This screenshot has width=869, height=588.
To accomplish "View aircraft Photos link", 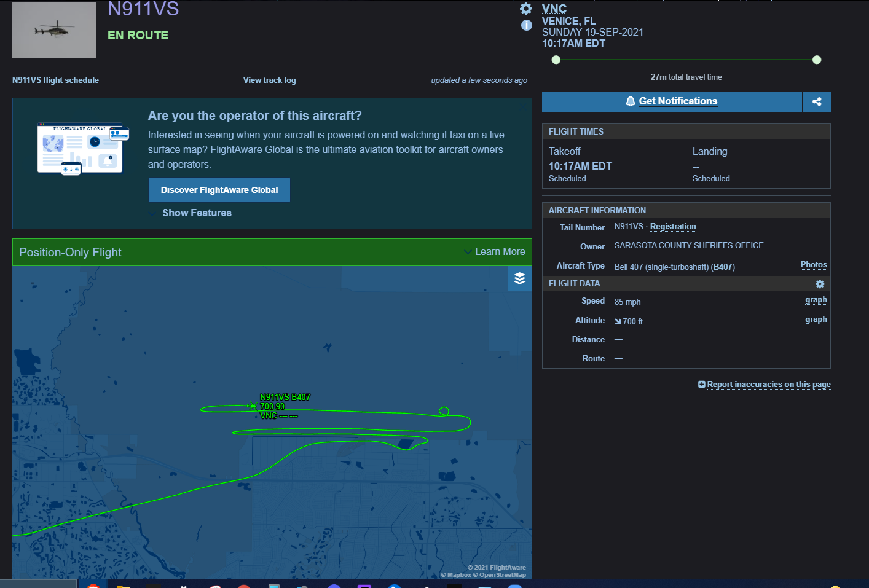I will pyautogui.click(x=813, y=265).
